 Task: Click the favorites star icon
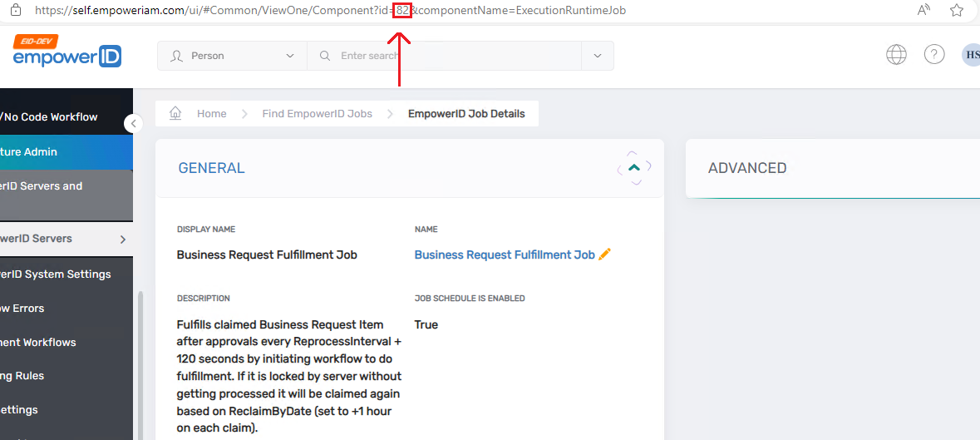pyautogui.click(x=956, y=10)
